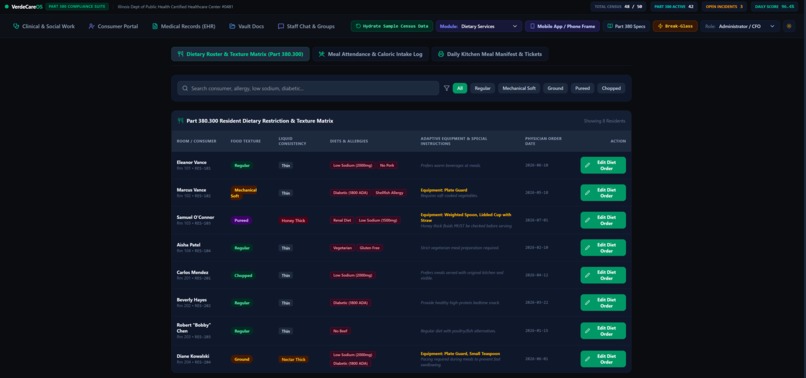Image resolution: width=806 pixels, height=378 pixels.
Task: Click the crossed utensils icon in Meal Attendance tab
Action: coord(321,54)
